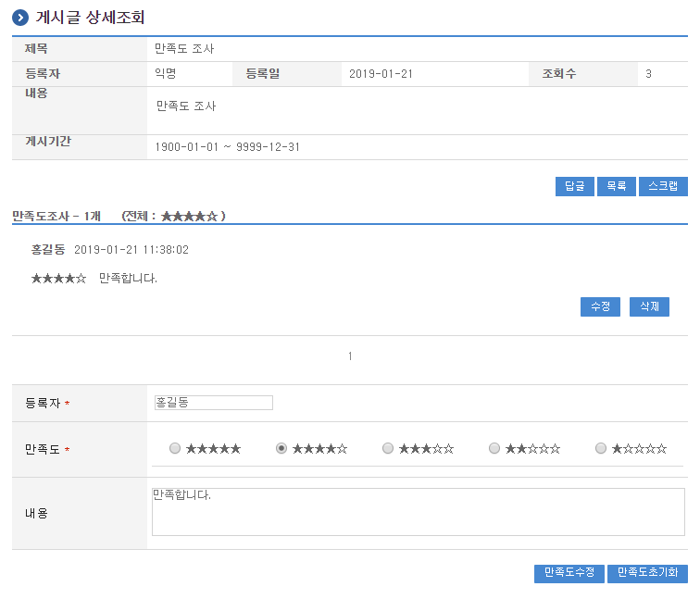Select the four-star 만족도 radio button

click(281, 448)
